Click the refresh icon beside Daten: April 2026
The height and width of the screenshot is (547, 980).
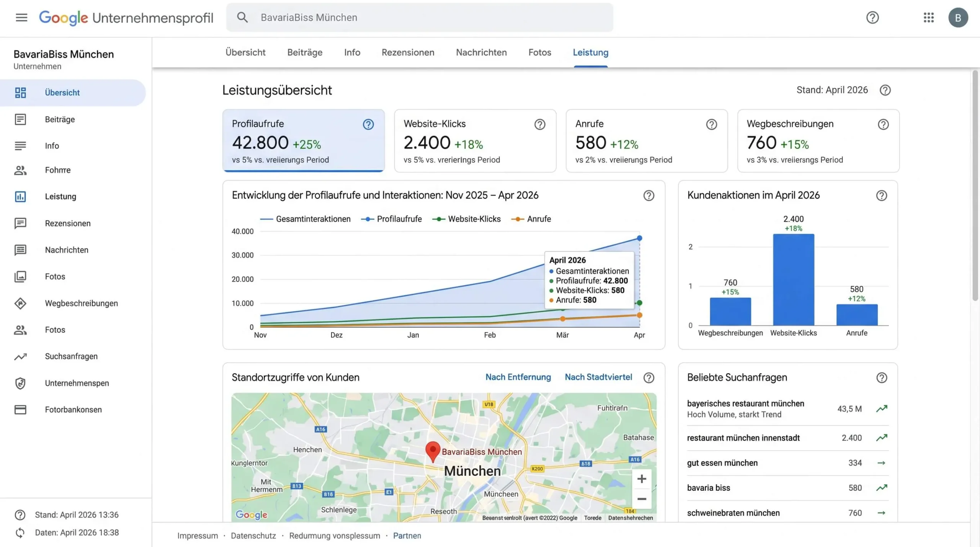pos(20,532)
